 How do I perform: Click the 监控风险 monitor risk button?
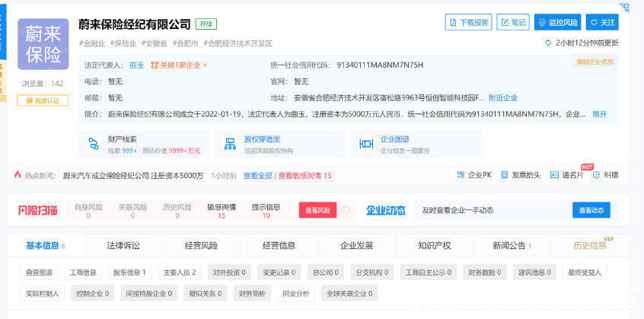(x=557, y=23)
